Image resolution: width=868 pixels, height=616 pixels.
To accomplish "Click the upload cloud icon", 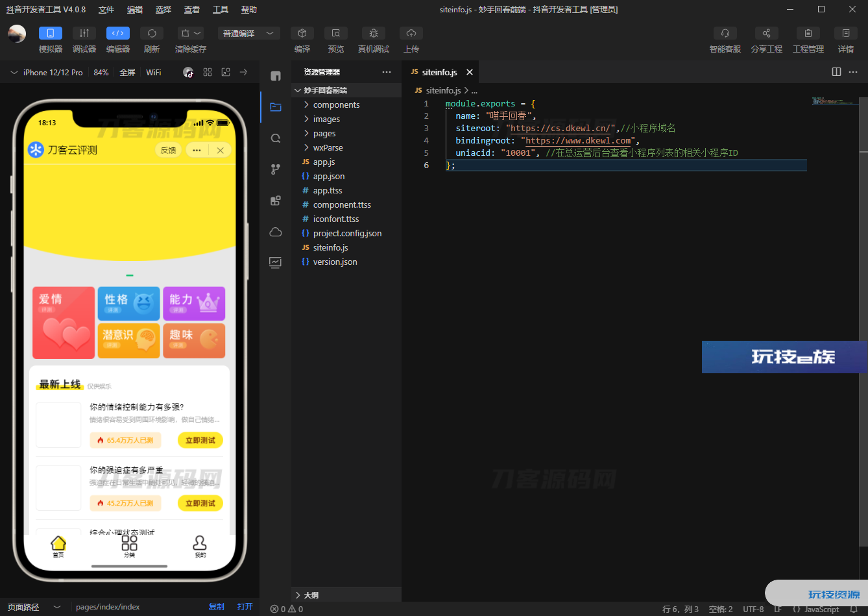I will click(x=411, y=33).
